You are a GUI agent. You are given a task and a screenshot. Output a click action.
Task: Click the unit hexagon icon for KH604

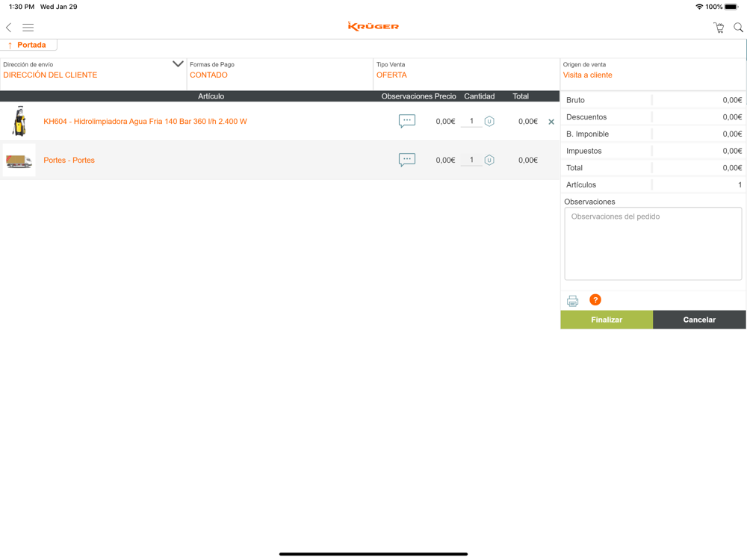coord(489,122)
